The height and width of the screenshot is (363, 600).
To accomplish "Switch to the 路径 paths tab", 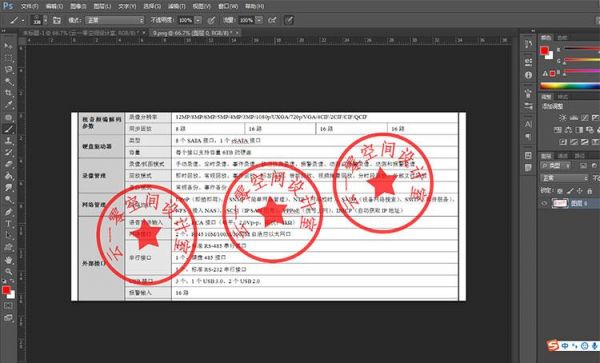I will point(579,156).
